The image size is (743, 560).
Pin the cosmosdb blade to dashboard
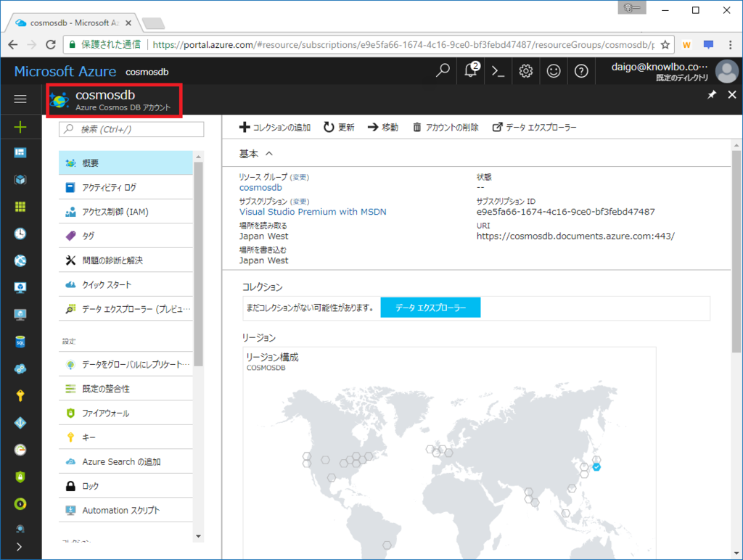coord(712,95)
